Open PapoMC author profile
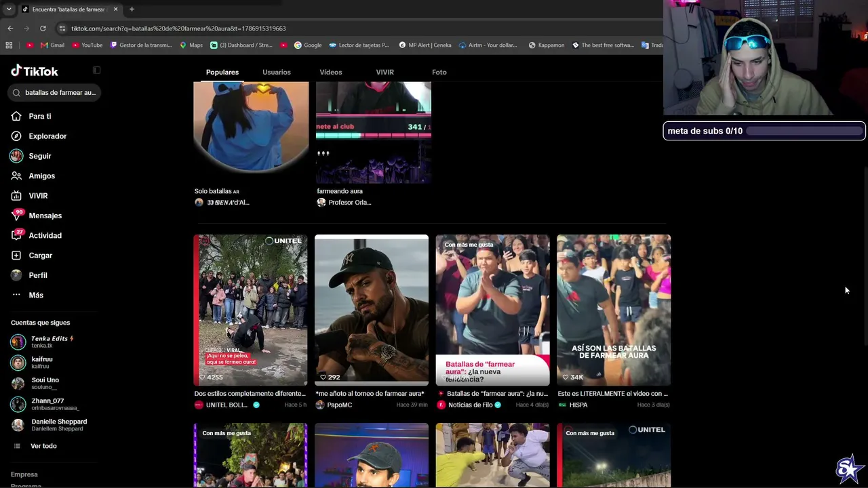868x488 pixels. [334, 405]
